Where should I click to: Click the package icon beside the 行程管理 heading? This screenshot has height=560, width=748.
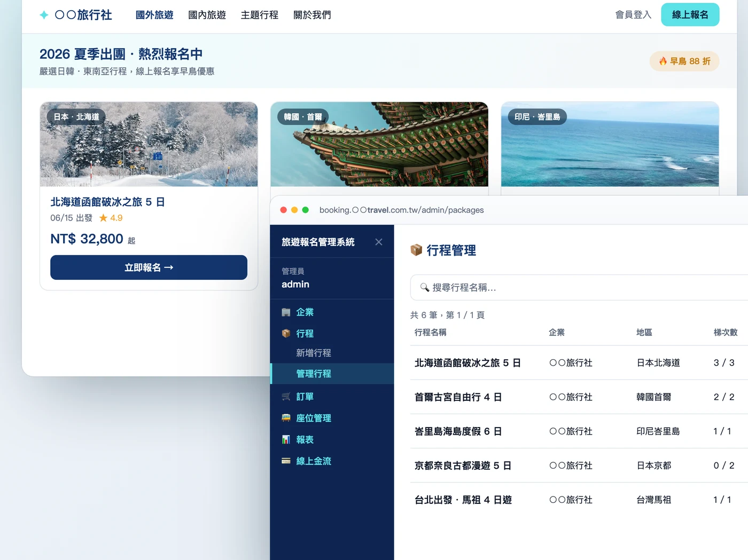pos(416,250)
